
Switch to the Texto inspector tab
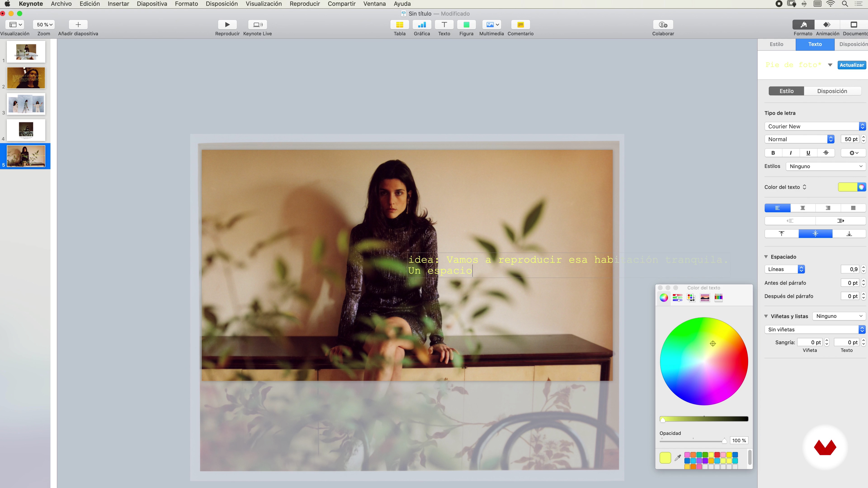(x=815, y=44)
